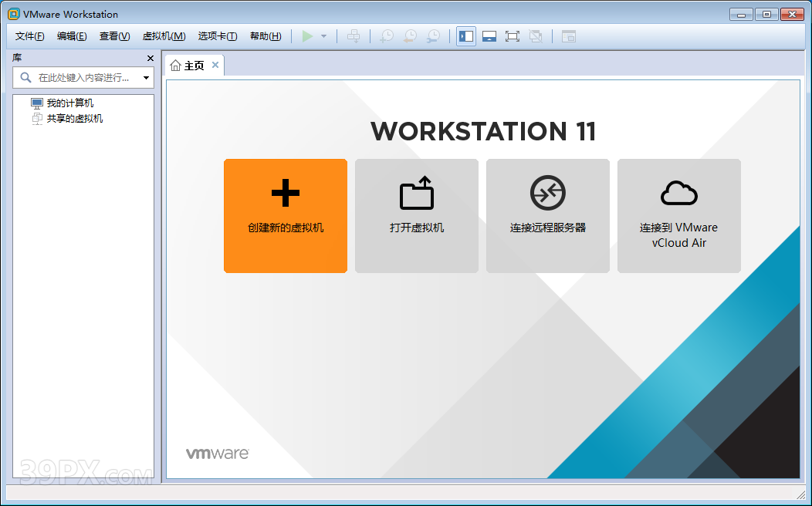
Task: Click the full screen mode toolbar icon
Action: tap(513, 36)
